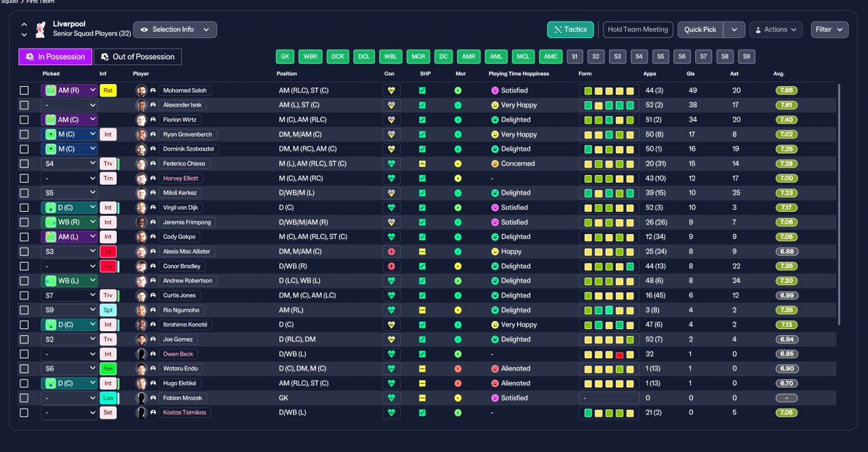The image size is (868, 452).
Task: Click Wataru Endo's green Ask info badge
Action: coord(108,369)
